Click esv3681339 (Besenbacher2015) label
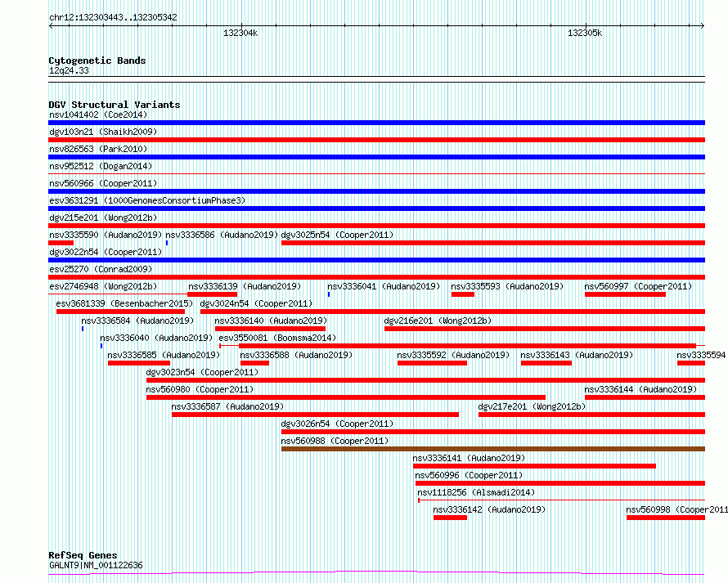 point(124,303)
